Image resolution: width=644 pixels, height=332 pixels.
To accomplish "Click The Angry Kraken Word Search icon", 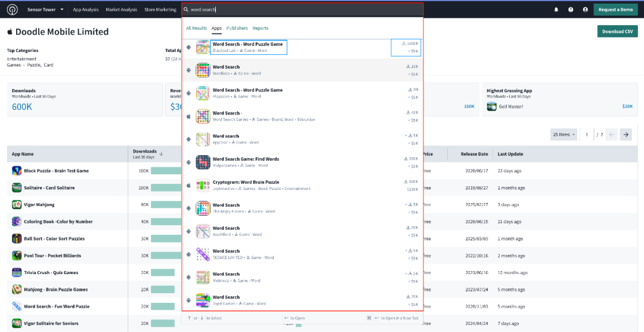I will coord(203,208).
